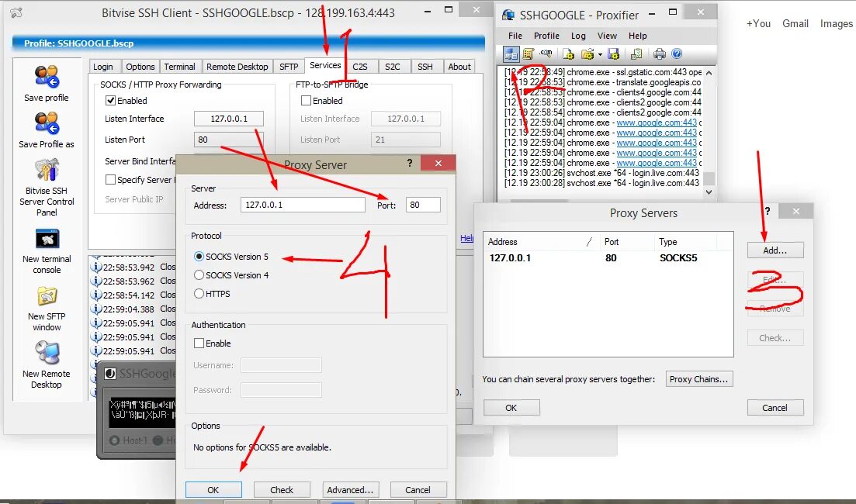Click Save Profile as icon in Bitvise
Screen dimensions: 856x504
pos(47,123)
